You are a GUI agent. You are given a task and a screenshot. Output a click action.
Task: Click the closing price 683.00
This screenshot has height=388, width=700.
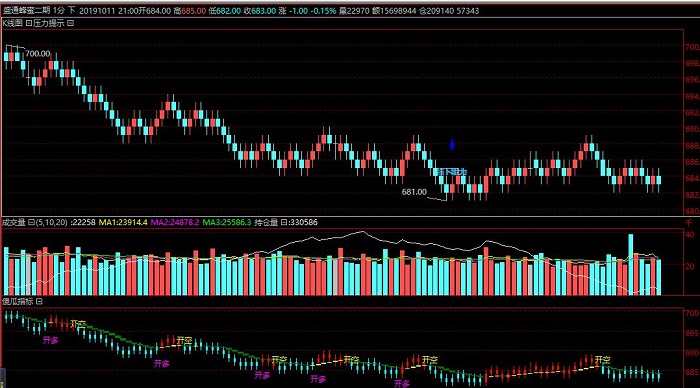(x=263, y=10)
